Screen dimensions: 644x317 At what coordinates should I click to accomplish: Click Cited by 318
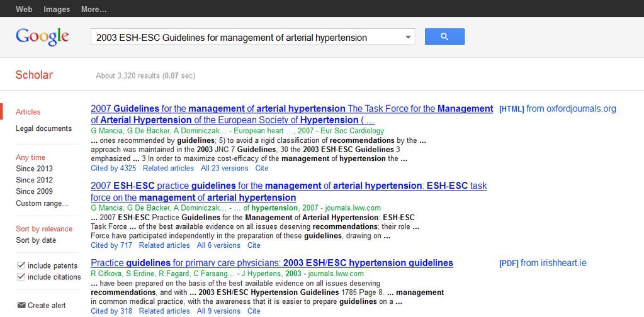pos(111,311)
